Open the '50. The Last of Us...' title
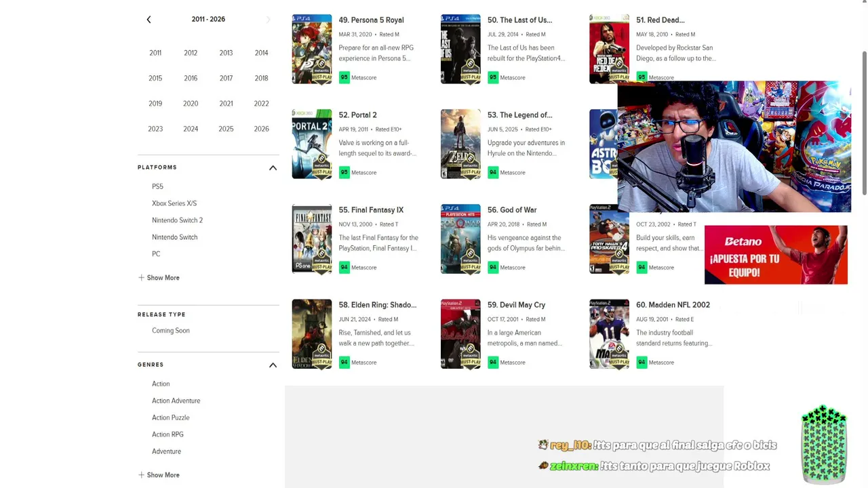 (519, 20)
